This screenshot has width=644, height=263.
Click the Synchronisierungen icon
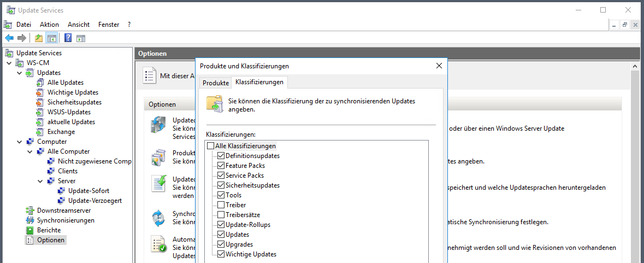tap(29, 220)
